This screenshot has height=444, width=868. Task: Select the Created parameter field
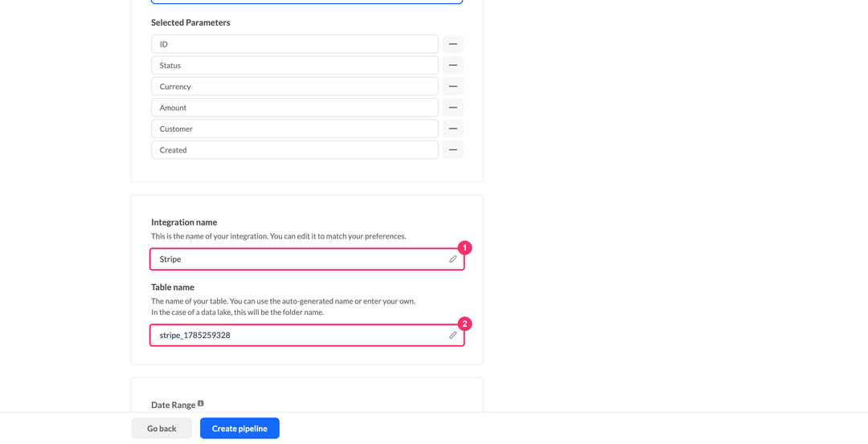(294, 150)
